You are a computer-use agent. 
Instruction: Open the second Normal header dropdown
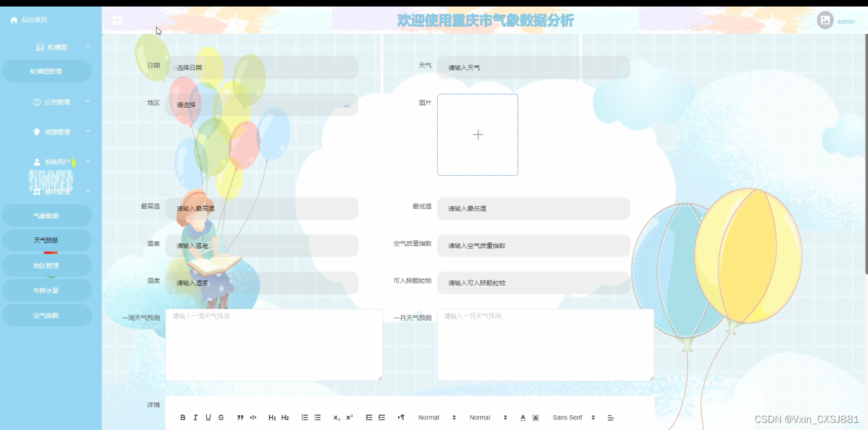[x=488, y=418]
